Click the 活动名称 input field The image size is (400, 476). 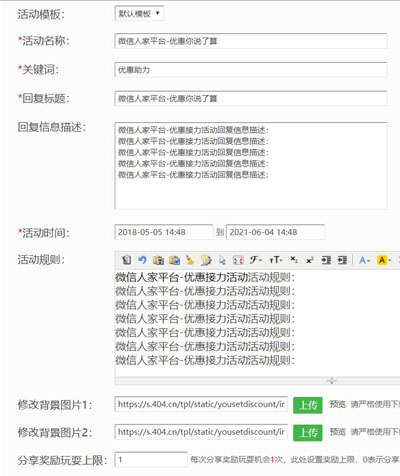point(251,41)
